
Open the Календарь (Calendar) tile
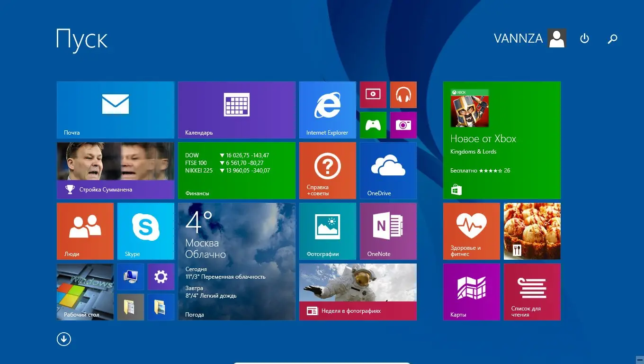[236, 109]
